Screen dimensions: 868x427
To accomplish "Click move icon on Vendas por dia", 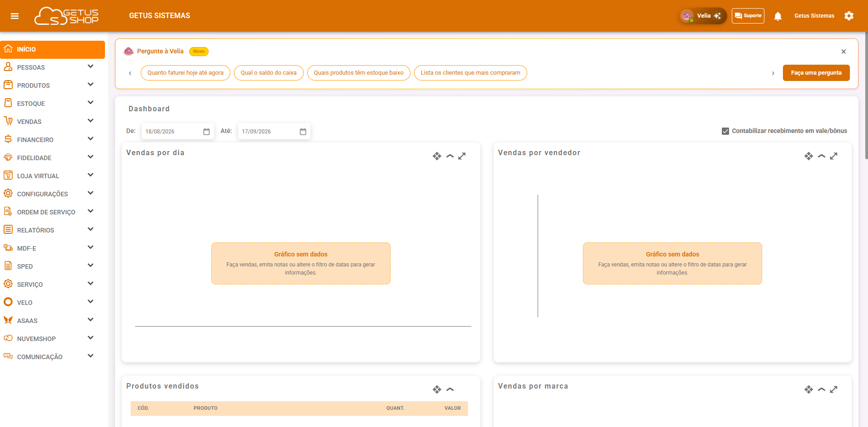I will 437,156.
